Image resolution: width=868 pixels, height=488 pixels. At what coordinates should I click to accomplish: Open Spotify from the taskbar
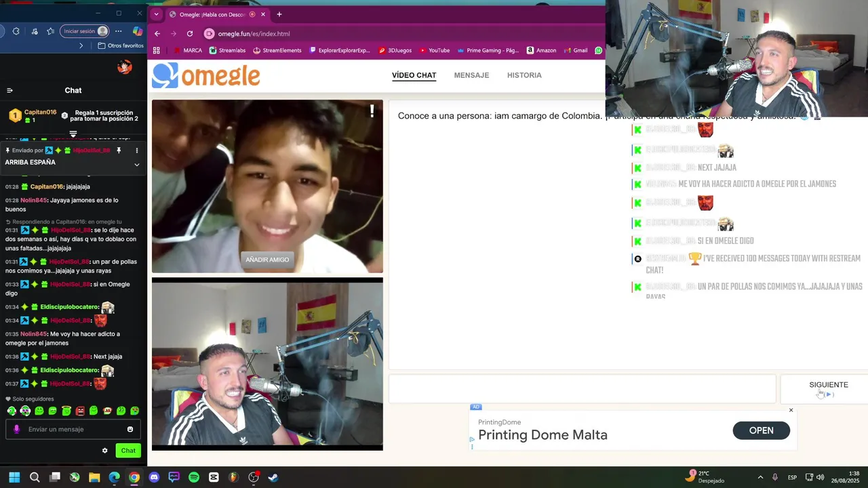(194, 477)
